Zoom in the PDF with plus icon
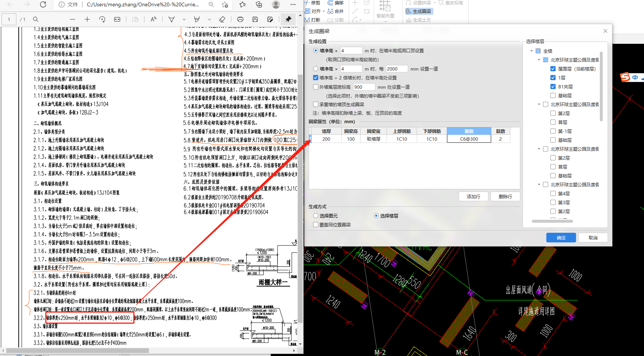The width and height of the screenshot is (644, 356). tap(87, 19)
